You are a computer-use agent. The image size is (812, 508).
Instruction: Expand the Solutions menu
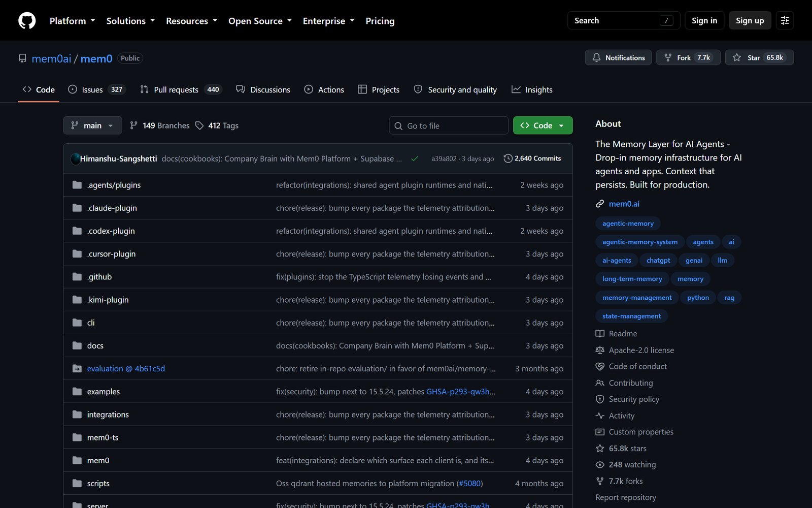pos(130,21)
